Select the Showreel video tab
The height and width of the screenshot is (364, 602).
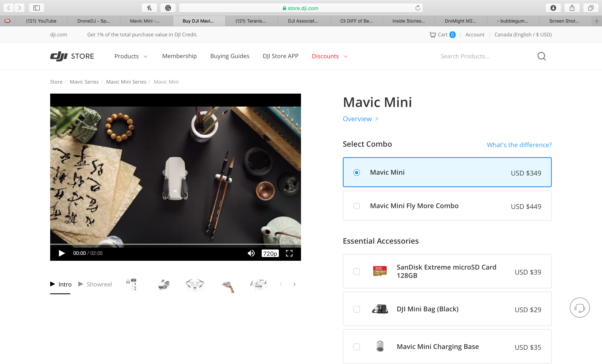[x=95, y=284]
